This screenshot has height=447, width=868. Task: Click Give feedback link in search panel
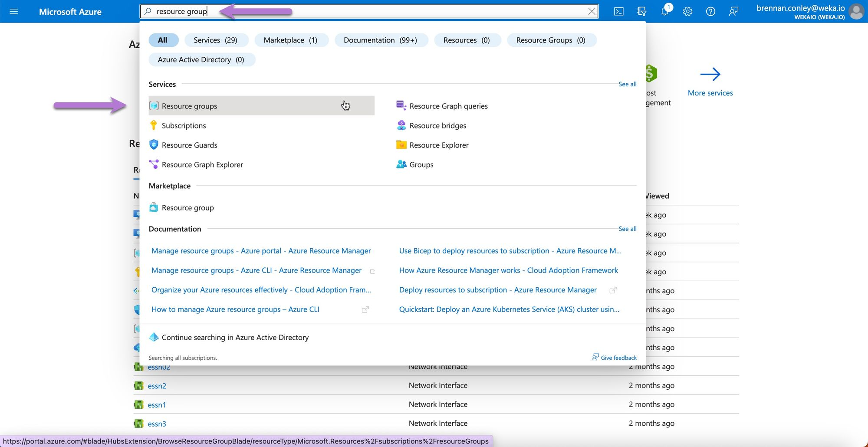[x=618, y=358]
